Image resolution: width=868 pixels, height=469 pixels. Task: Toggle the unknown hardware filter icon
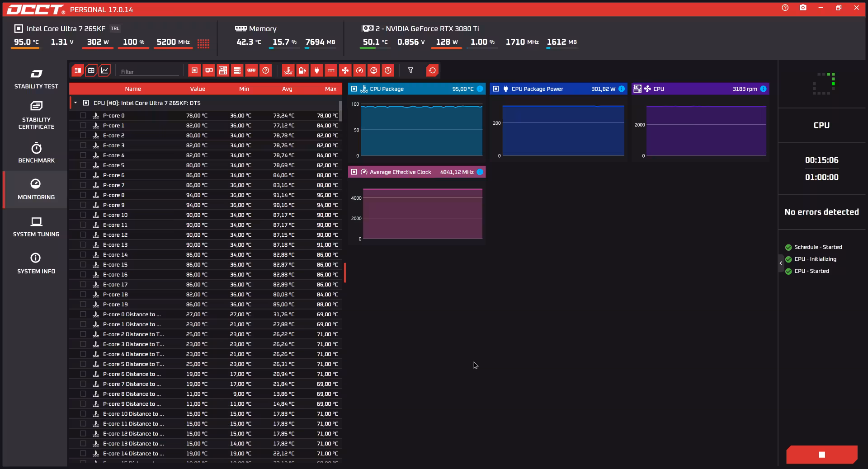click(266, 70)
